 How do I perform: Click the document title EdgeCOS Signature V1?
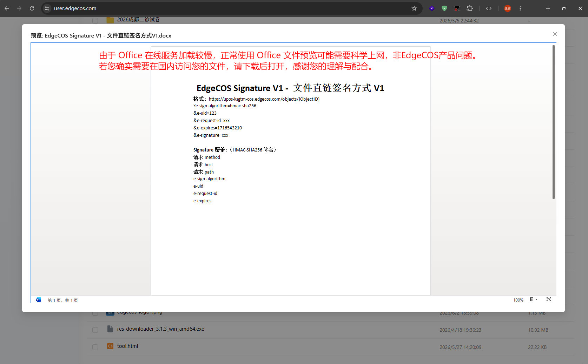(x=290, y=88)
